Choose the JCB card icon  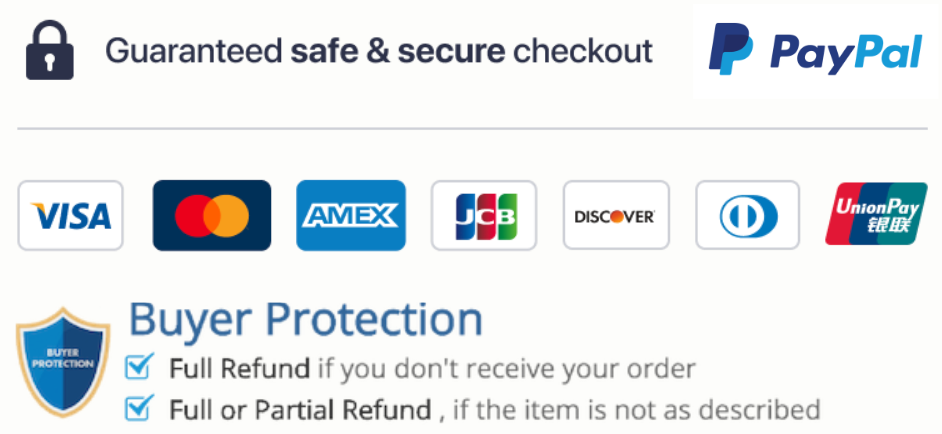click(483, 215)
